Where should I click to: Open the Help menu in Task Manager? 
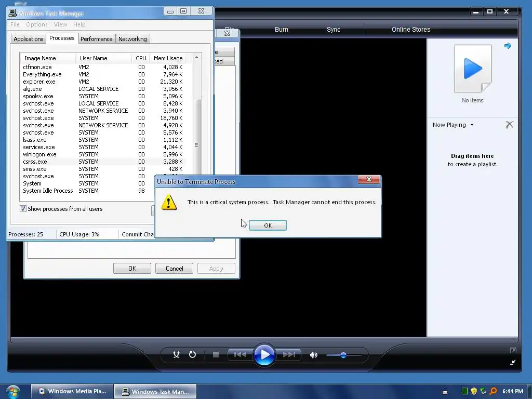[x=79, y=24]
